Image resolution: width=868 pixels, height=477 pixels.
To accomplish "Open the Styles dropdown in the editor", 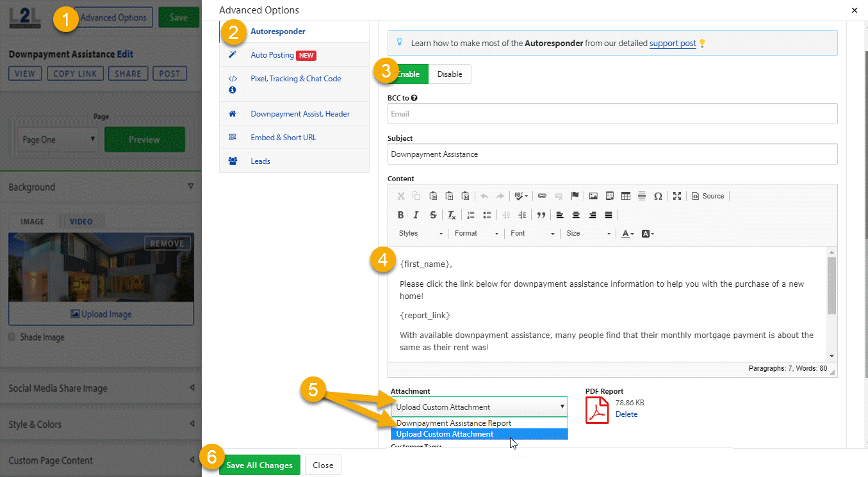I will pos(420,234).
